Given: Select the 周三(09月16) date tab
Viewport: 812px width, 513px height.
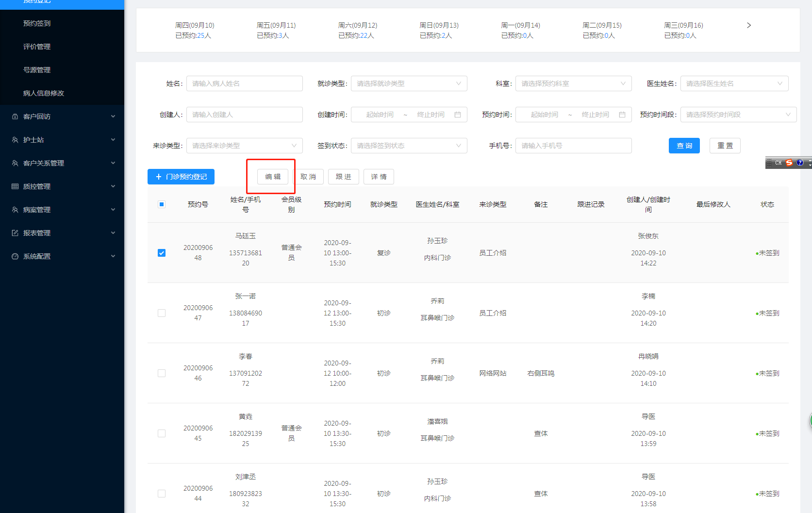Looking at the screenshot, I should [x=684, y=30].
